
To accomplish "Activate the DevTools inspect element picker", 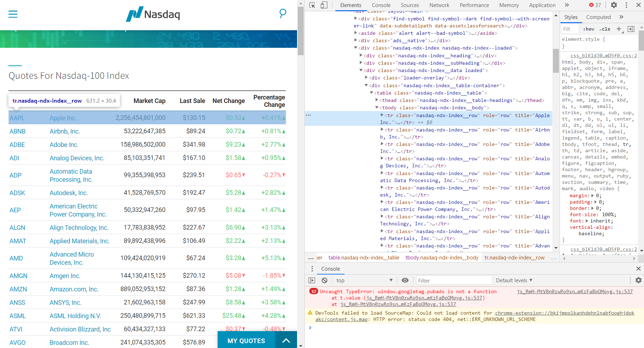I will tap(312, 5).
